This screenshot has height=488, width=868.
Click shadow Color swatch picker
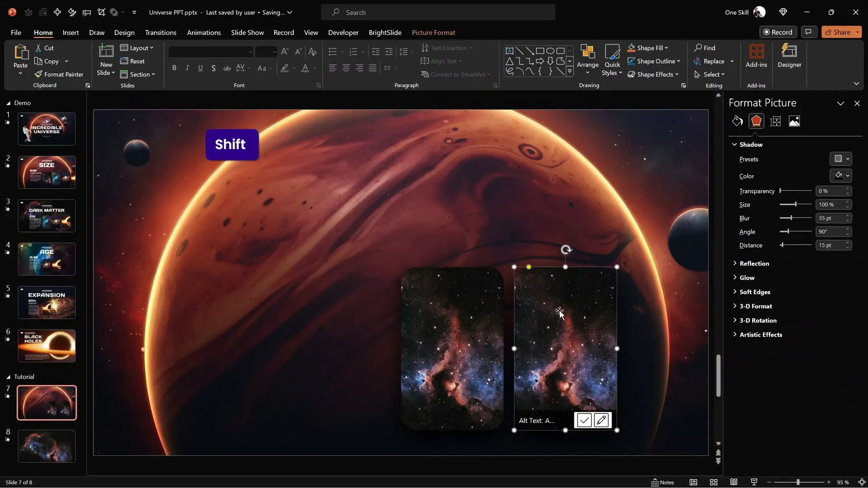(841, 176)
